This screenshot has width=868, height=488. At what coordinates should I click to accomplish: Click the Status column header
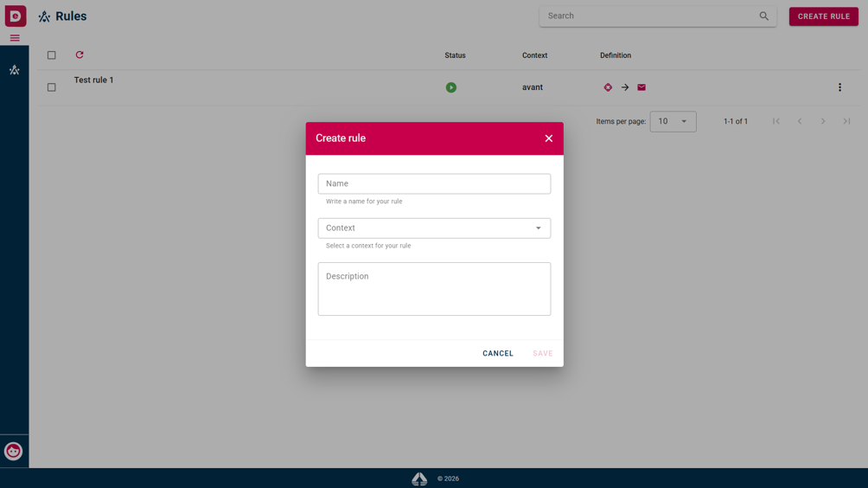[x=455, y=55]
